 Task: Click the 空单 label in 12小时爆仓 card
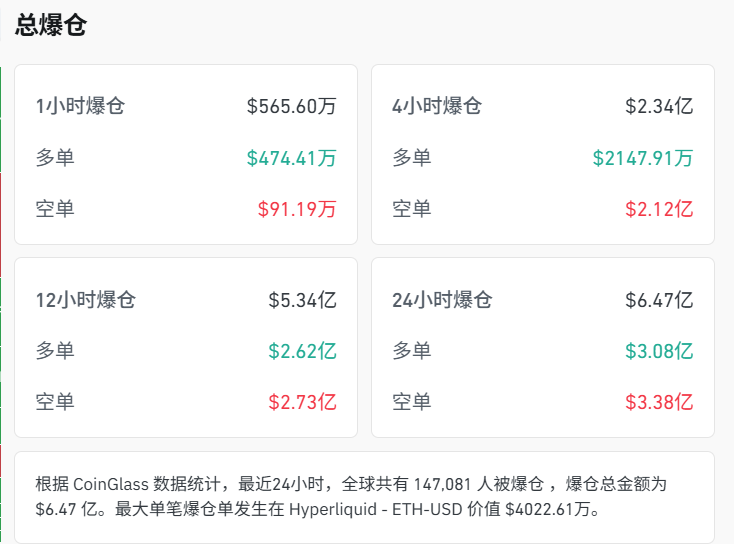[55, 402]
